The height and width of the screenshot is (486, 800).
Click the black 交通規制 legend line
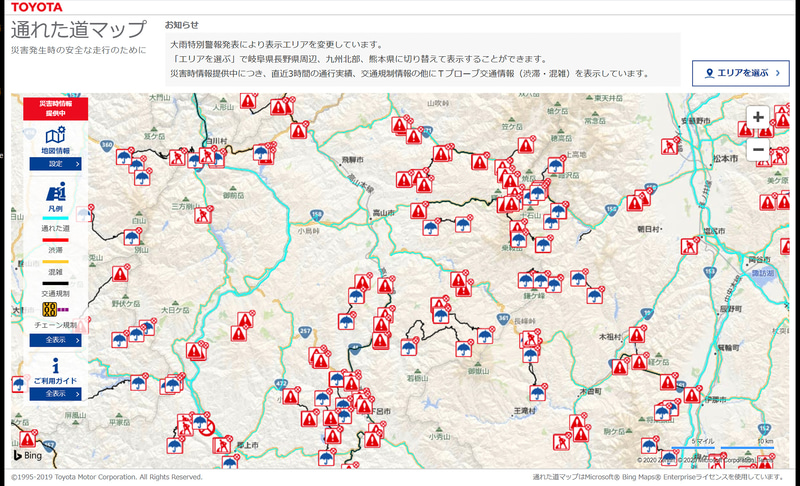pos(55,283)
